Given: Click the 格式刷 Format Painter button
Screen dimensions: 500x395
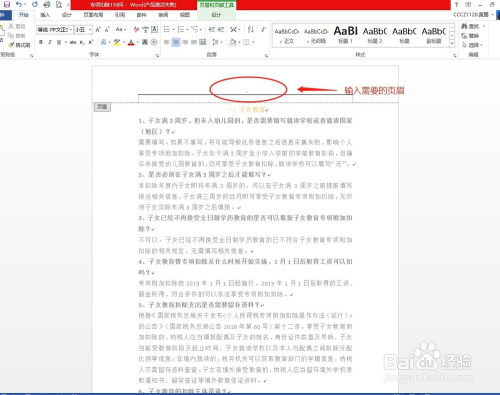Looking at the screenshot, I should point(20,45).
